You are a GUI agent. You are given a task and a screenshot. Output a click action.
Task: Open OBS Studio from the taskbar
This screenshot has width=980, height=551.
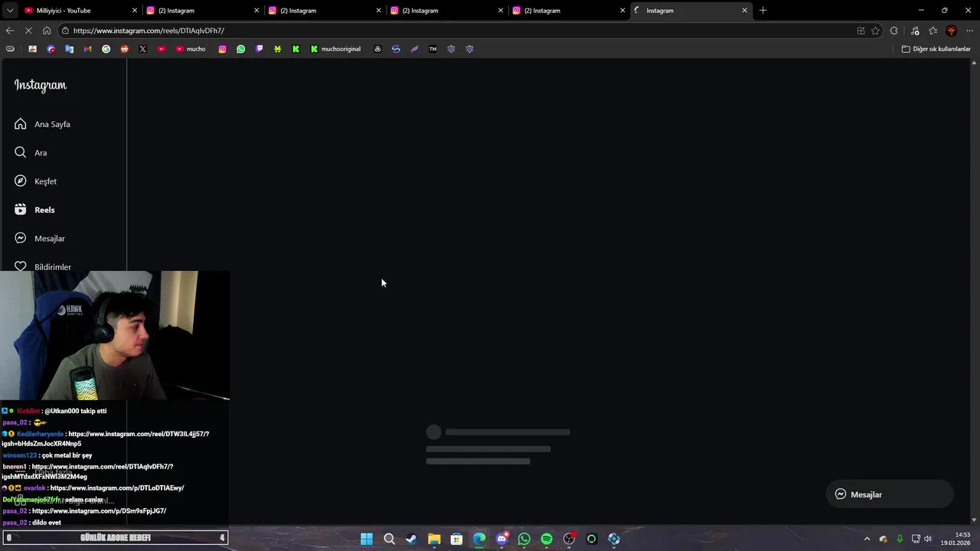click(569, 540)
